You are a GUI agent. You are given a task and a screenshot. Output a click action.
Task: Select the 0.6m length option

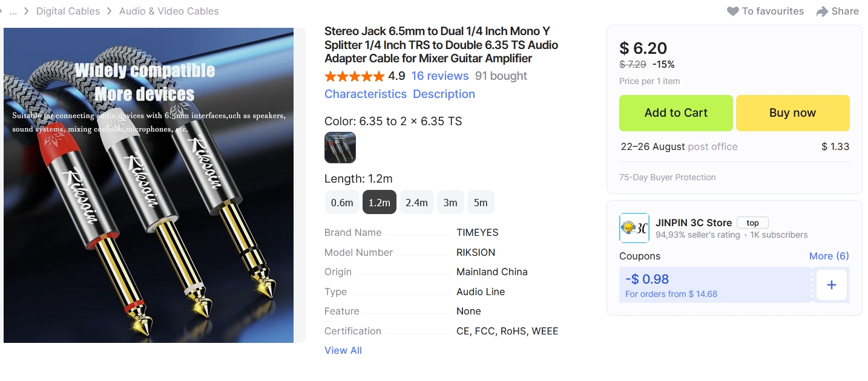342,203
